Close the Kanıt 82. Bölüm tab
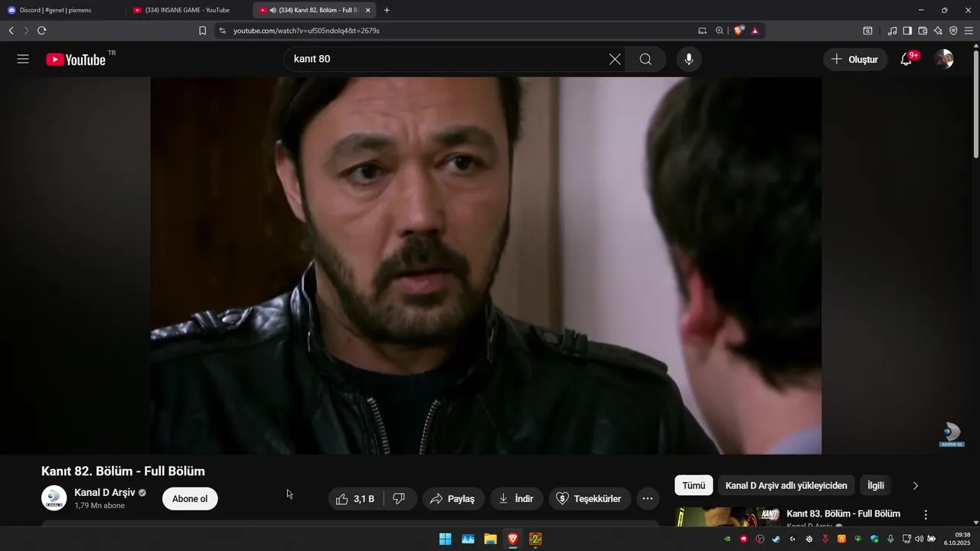This screenshot has width=980, height=551. 368,10
